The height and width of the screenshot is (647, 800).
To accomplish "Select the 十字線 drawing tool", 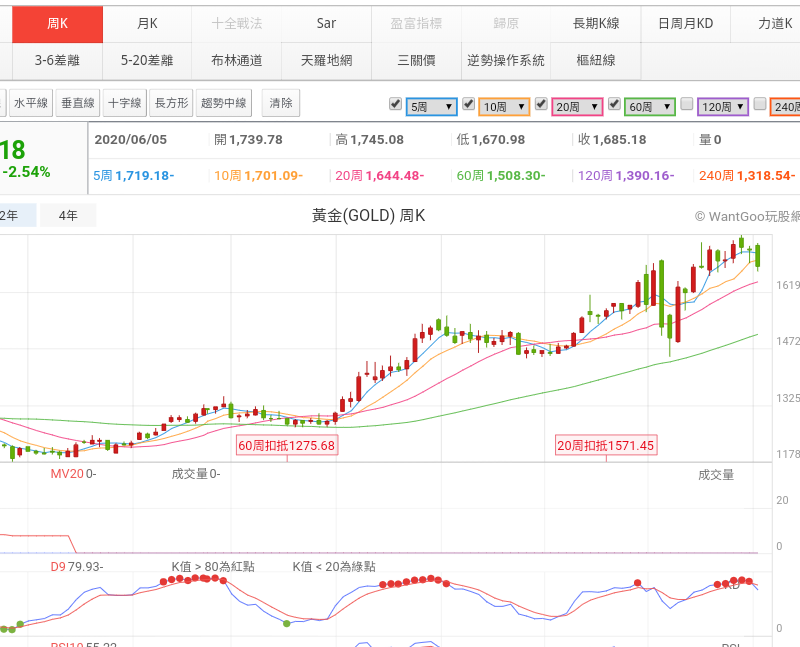I will tap(125, 103).
